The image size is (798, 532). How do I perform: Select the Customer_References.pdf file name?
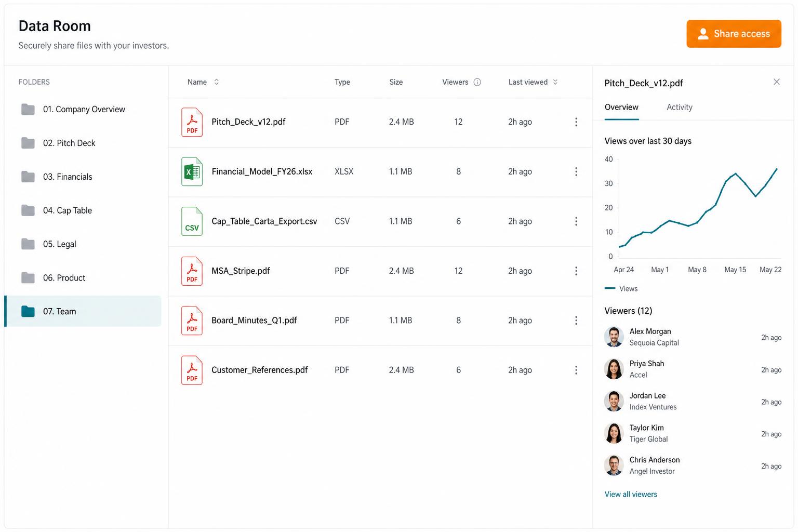coord(259,370)
